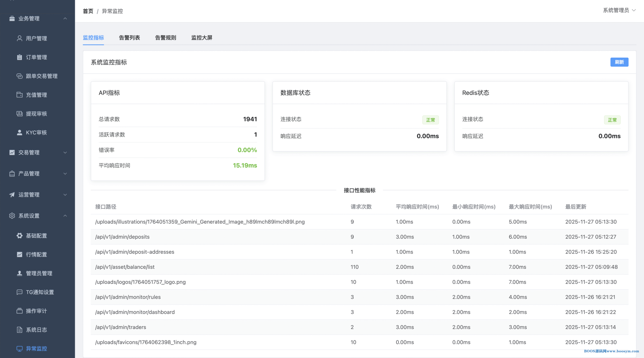Switch to the 告警规则 tab
This screenshot has height=358, width=644.
point(166,38)
